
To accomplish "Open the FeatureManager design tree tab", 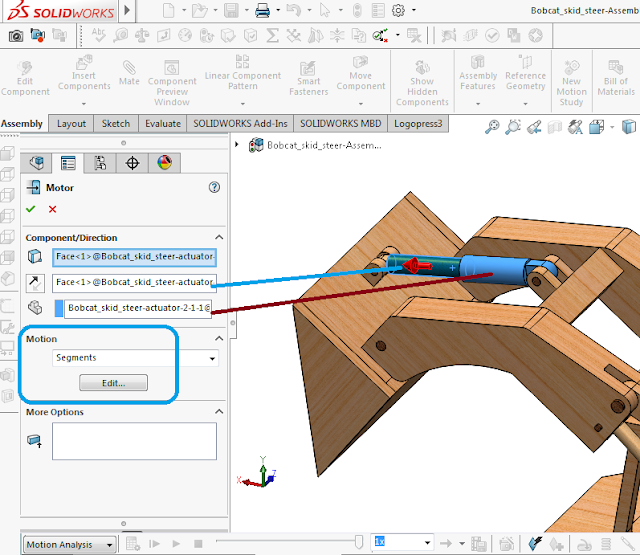I will [36, 163].
